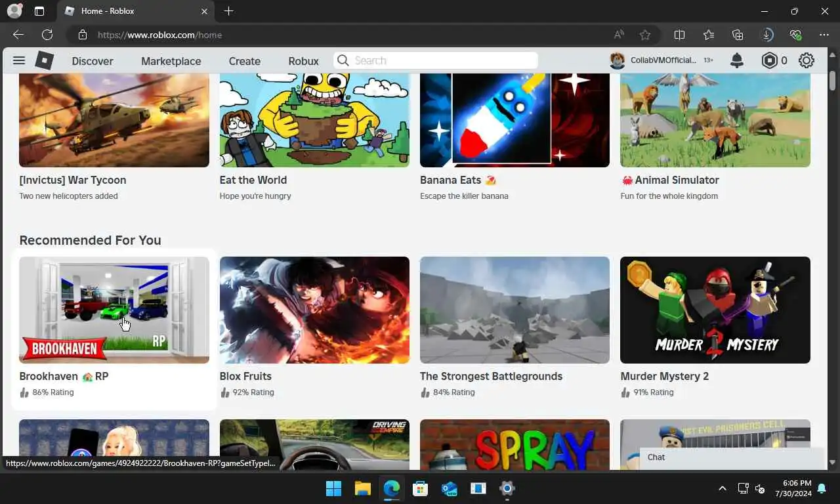Click the SPRAY game thumbnail

[514, 444]
